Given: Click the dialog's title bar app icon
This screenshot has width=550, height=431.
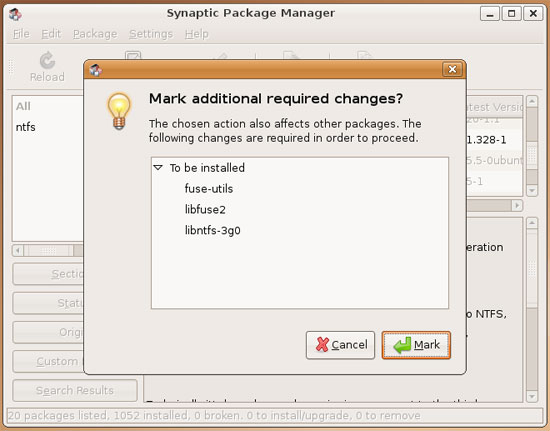Looking at the screenshot, I should pyautogui.click(x=95, y=70).
